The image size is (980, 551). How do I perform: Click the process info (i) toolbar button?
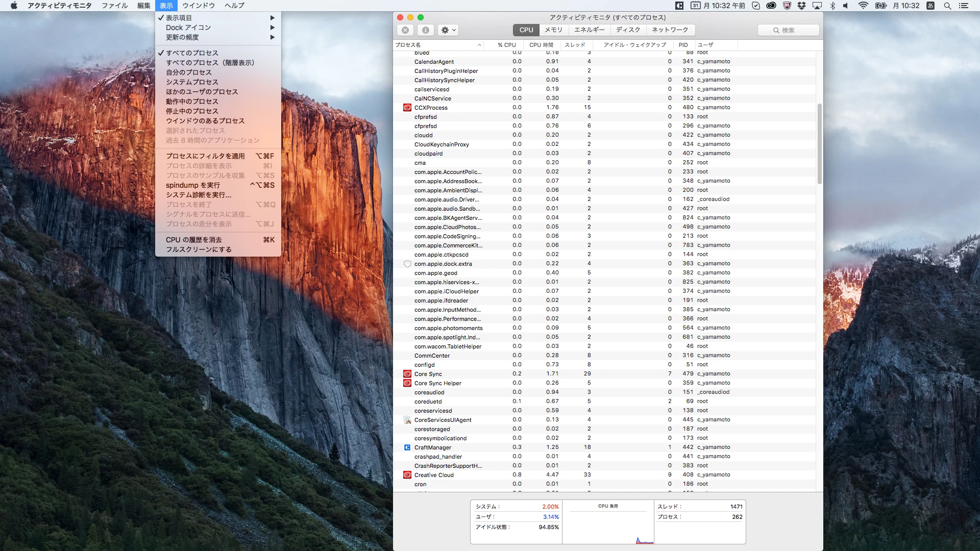click(x=426, y=30)
